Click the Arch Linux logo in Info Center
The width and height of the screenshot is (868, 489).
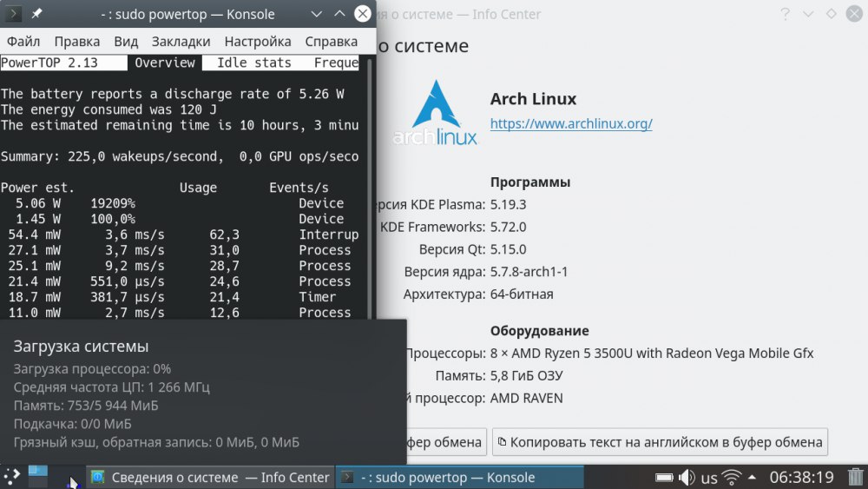(435, 113)
